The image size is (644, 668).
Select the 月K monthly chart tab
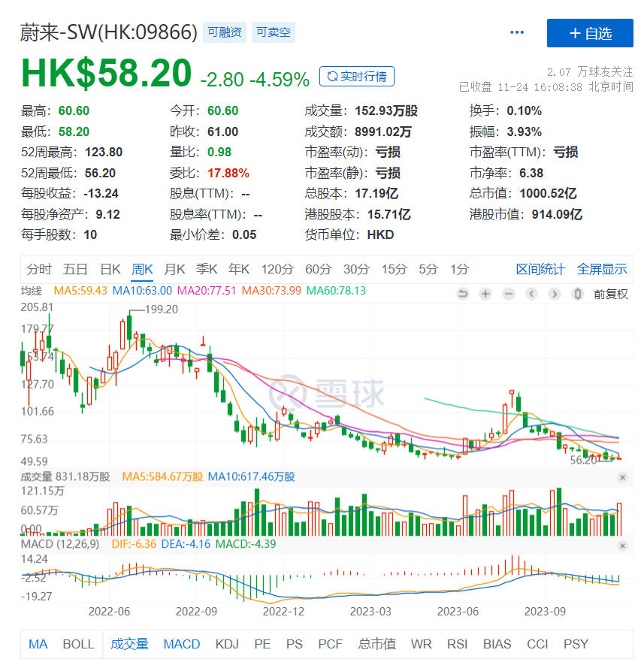(174, 269)
